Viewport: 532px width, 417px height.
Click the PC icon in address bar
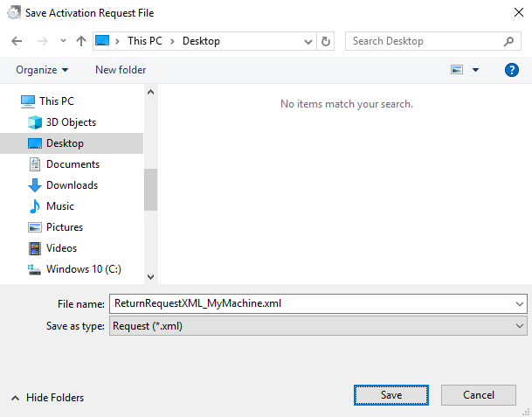[102, 41]
